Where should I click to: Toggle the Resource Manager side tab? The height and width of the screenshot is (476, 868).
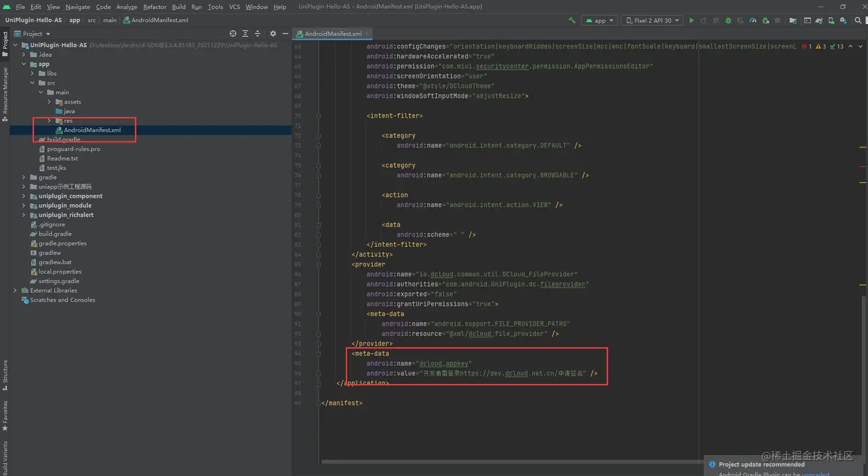5,94
